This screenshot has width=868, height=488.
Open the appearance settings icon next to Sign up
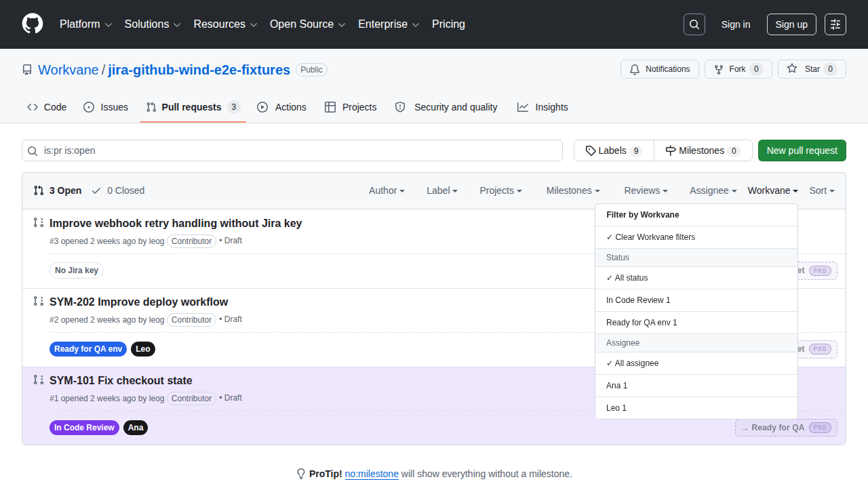[835, 24]
